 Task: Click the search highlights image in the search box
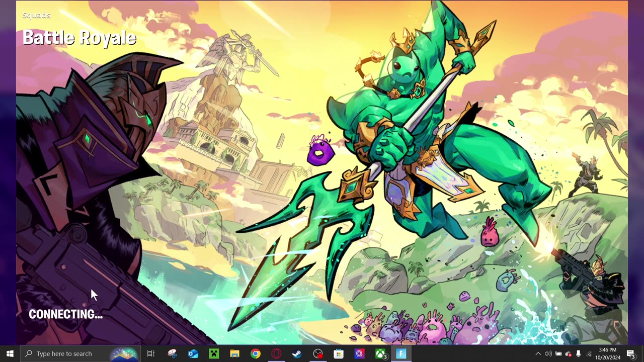124,353
